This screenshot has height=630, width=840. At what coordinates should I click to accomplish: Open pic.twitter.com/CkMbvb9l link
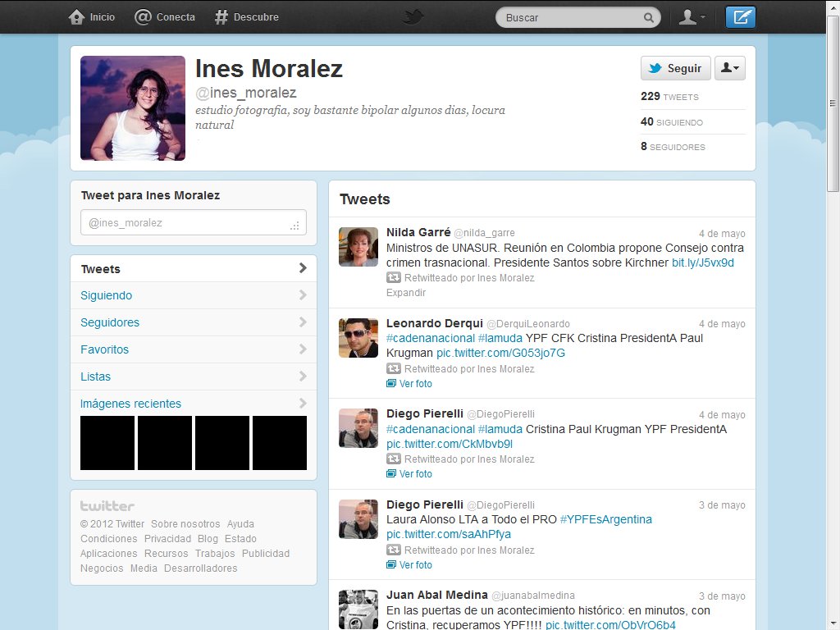[x=450, y=444]
